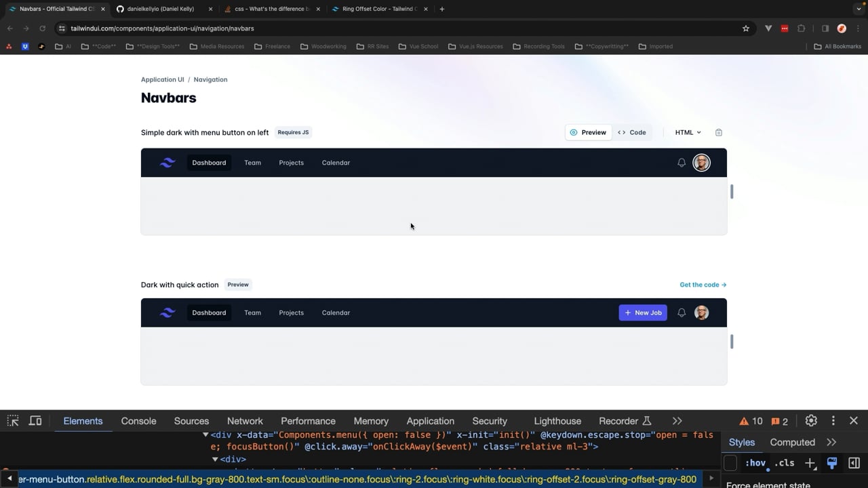Toggle the .cls class editor button
Image resolution: width=868 pixels, height=488 pixels.
tap(785, 463)
